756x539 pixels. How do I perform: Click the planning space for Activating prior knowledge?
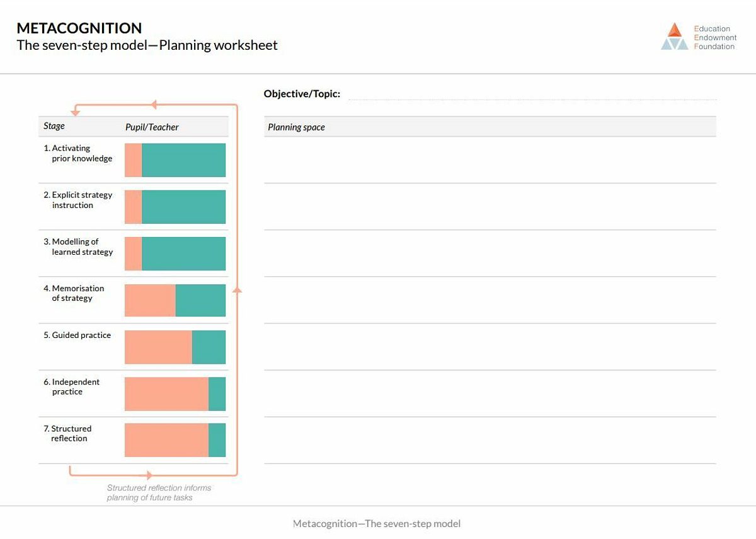tap(490, 160)
